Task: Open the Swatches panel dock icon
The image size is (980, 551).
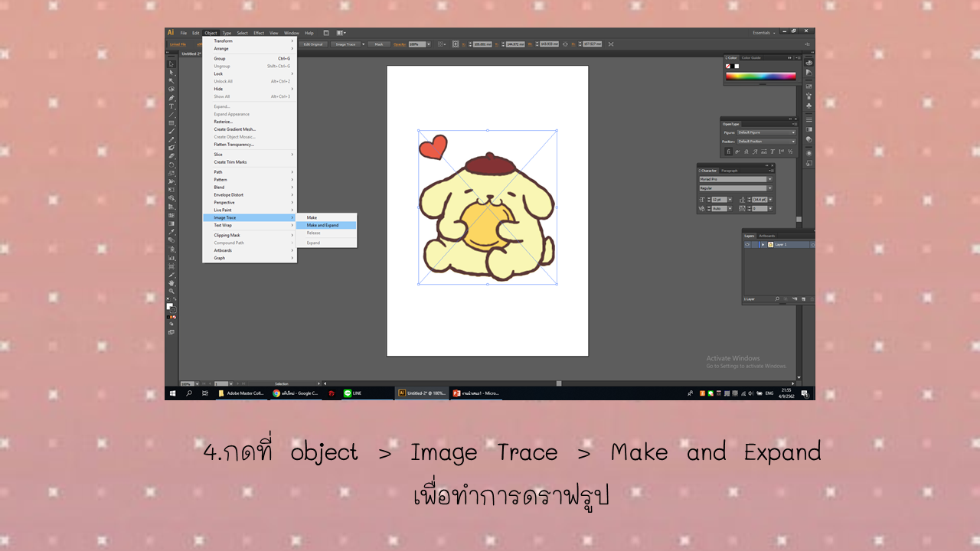Action: (x=809, y=86)
